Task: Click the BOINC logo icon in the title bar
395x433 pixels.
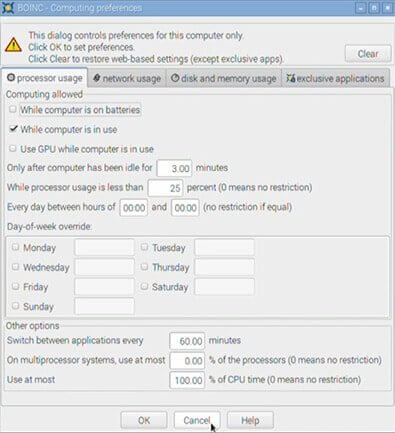Action: tap(7, 7)
